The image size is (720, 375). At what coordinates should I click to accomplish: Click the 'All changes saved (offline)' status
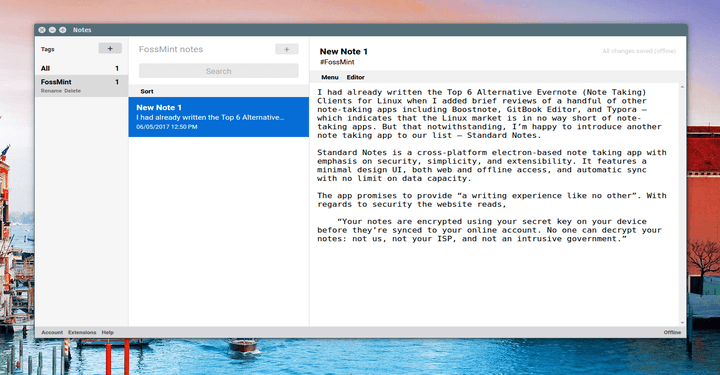pos(639,51)
